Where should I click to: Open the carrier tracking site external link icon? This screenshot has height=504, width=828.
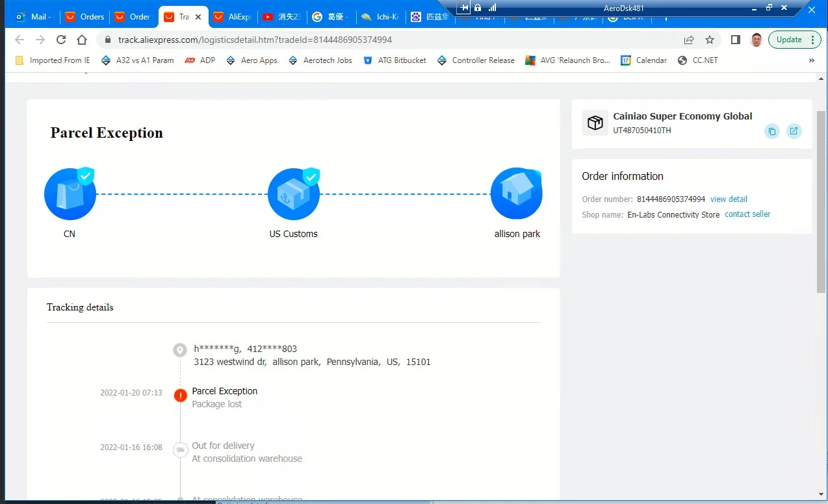pyautogui.click(x=794, y=131)
